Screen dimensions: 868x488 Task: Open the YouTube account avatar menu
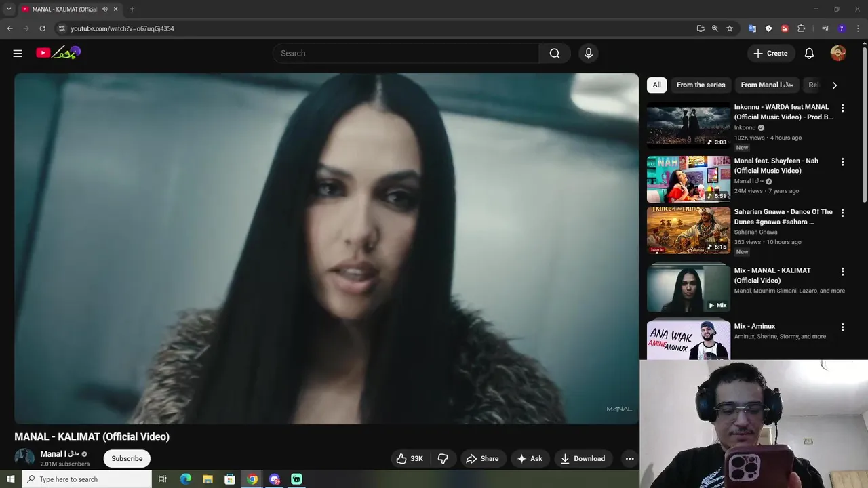838,53
